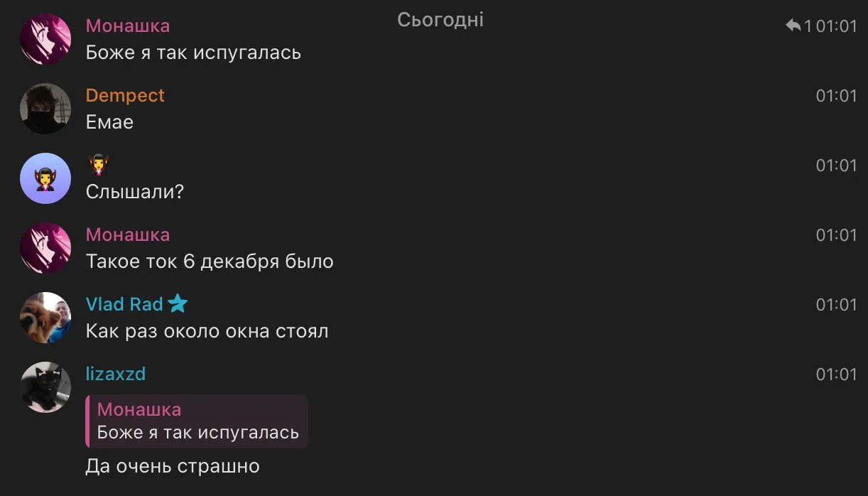This screenshot has height=496, width=868.
Task: Click the vampire emoji sender name above "Слышали?"
Action: [x=98, y=166]
